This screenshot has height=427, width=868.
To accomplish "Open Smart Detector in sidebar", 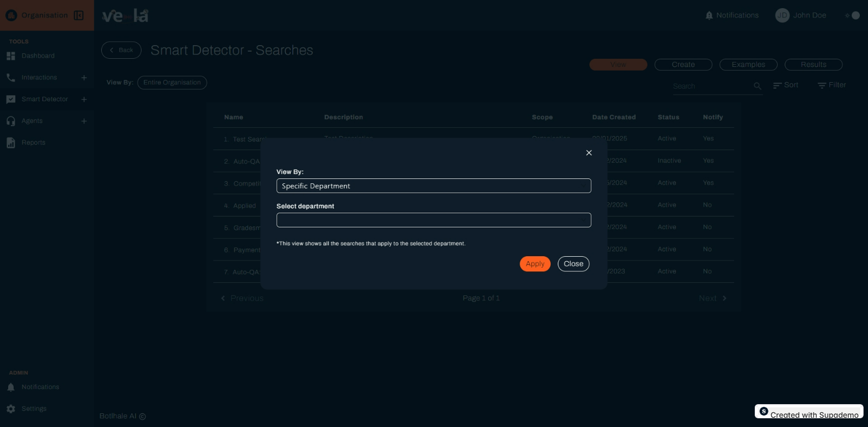I will pyautogui.click(x=45, y=100).
